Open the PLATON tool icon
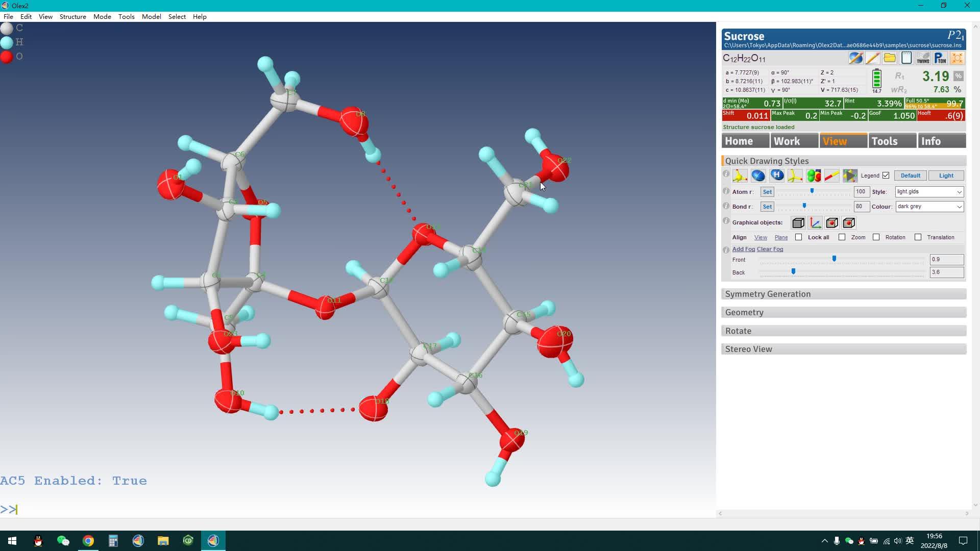 click(x=940, y=58)
